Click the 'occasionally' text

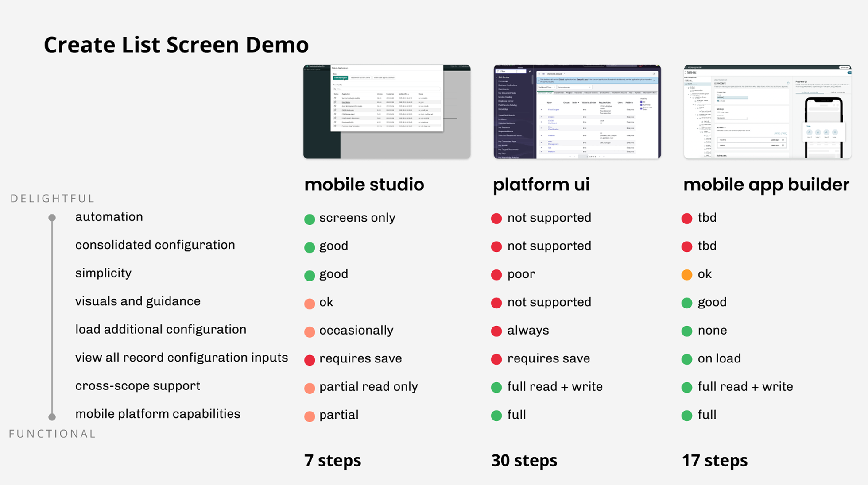(x=356, y=331)
